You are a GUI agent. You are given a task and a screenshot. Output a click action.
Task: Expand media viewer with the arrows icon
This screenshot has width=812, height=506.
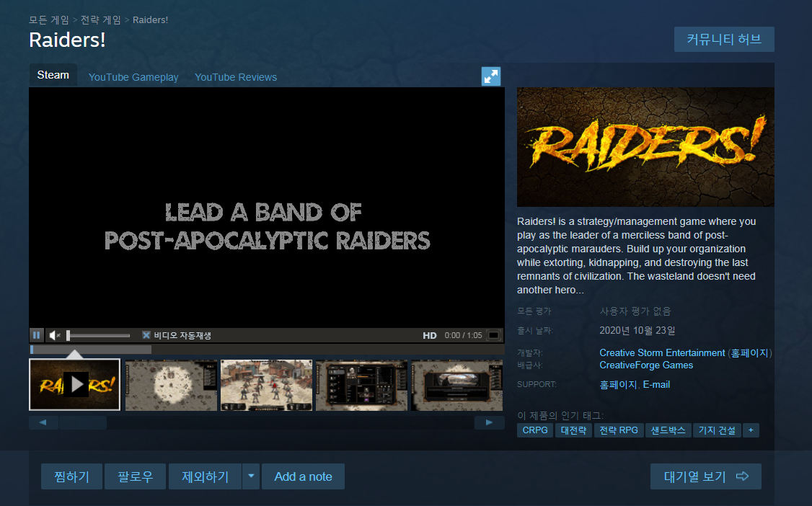pyautogui.click(x=491, y=76)
